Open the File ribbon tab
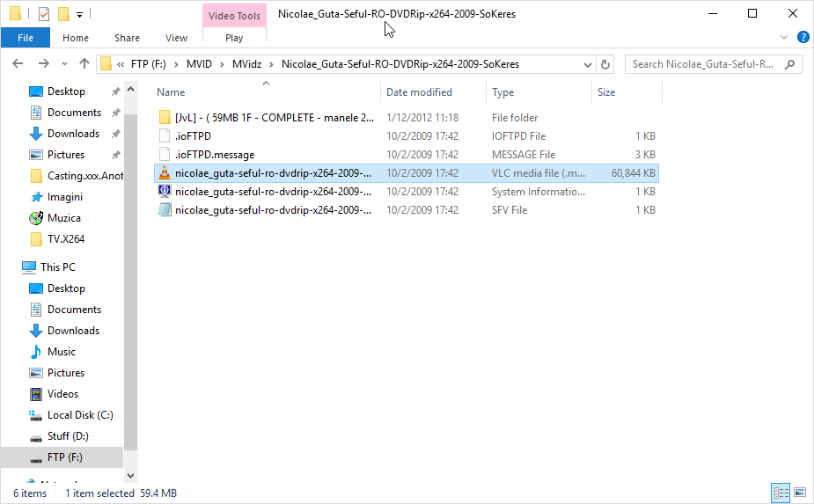 coord(26,38)
